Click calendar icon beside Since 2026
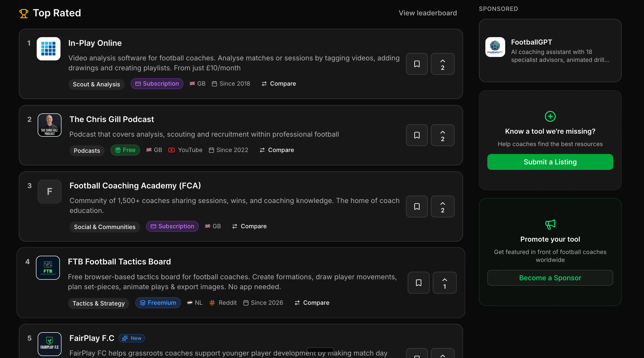 246,303
